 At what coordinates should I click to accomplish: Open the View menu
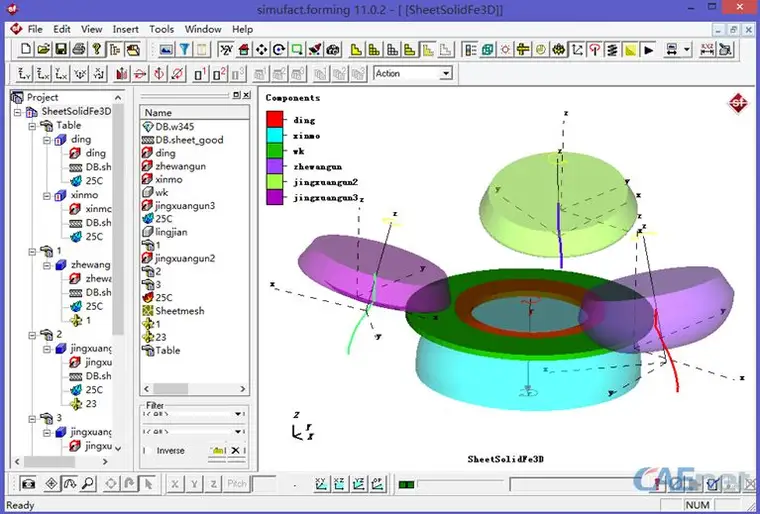tap(91, 29)
